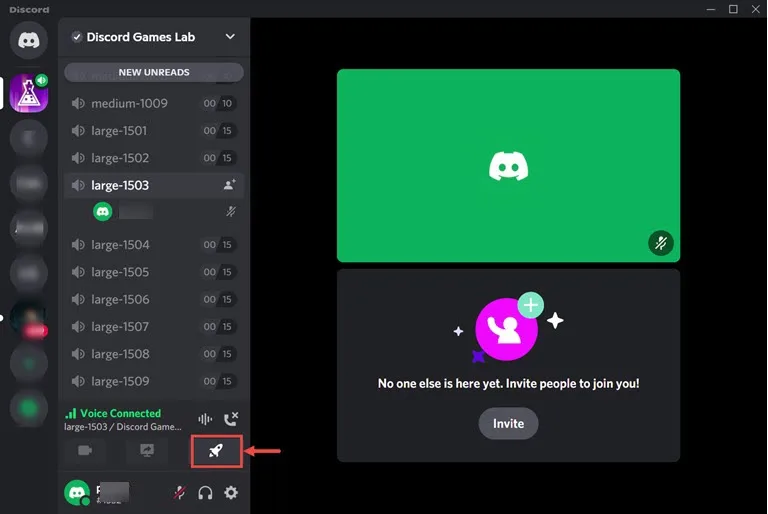Disconnect from voice with the phone icon
Image resolution: width=768 pixels, height=514 pixels.
click(231, 419)
